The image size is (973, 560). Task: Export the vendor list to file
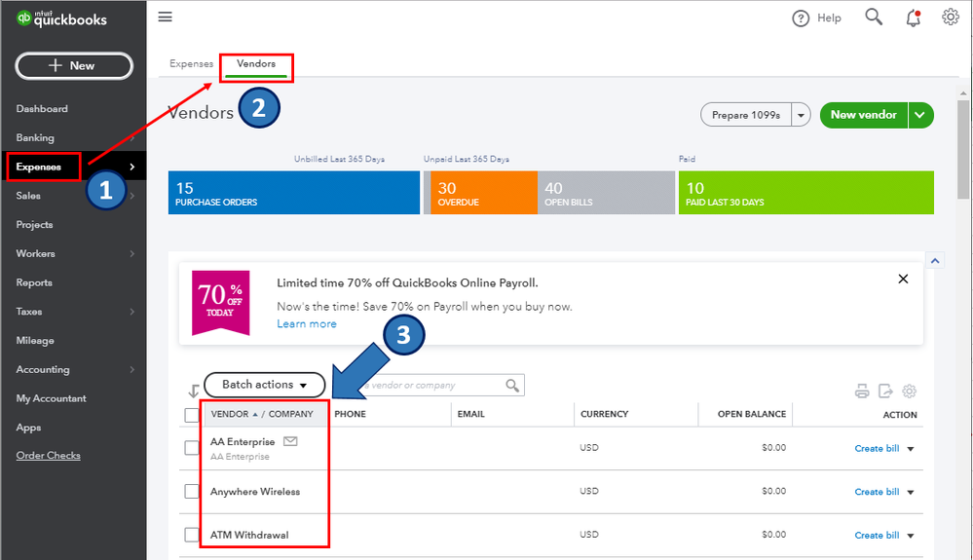click(x=885, y=391)
